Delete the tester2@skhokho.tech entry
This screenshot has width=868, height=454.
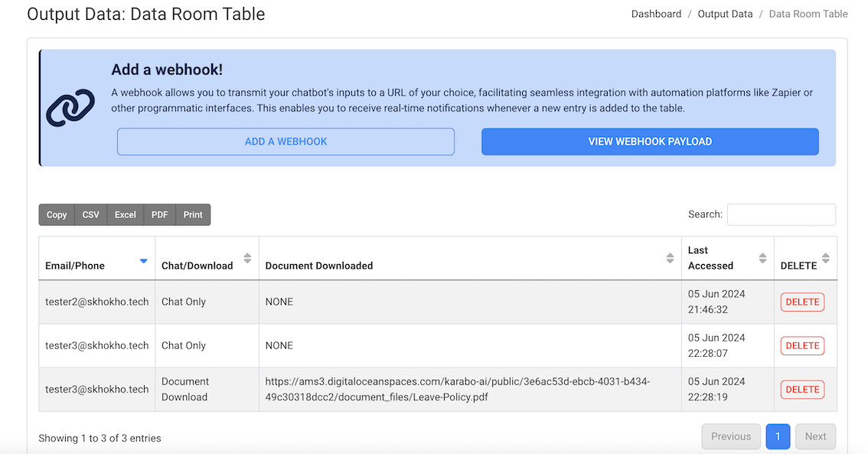(802, 302)
